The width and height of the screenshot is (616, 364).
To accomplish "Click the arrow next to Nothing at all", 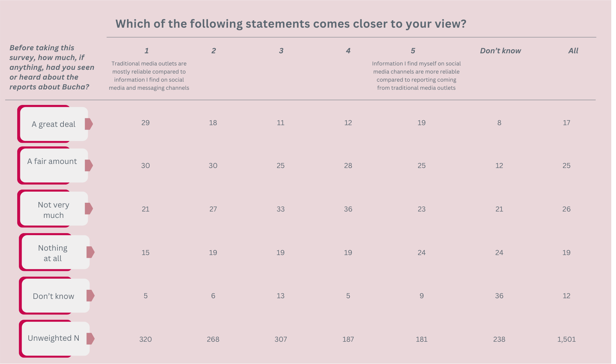I will click(91, 252).
